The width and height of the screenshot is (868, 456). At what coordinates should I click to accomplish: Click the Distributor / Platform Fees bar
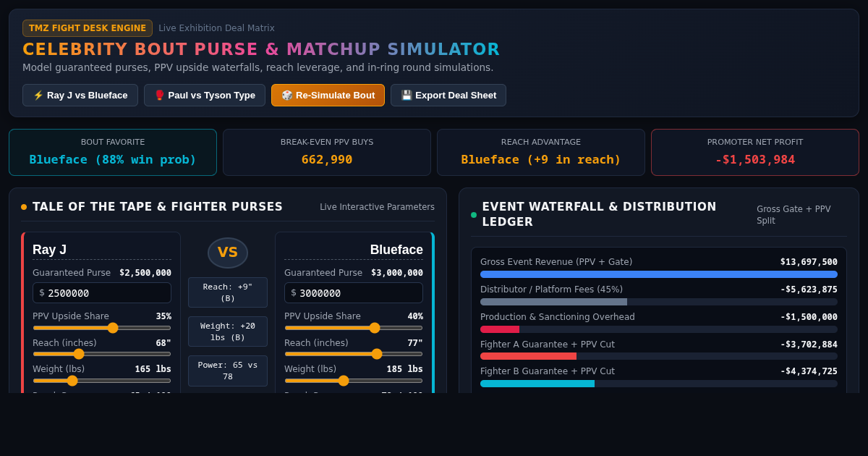point(659,302)
